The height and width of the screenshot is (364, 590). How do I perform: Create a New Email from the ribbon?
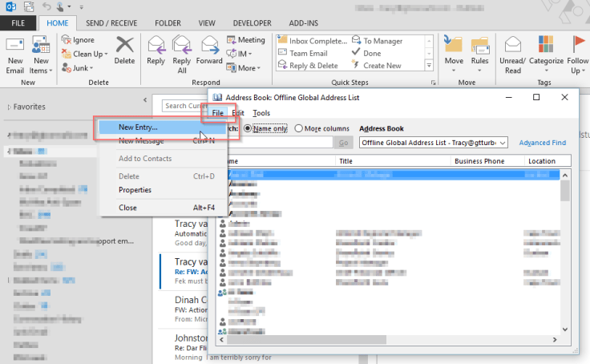(x=14, y=55)
